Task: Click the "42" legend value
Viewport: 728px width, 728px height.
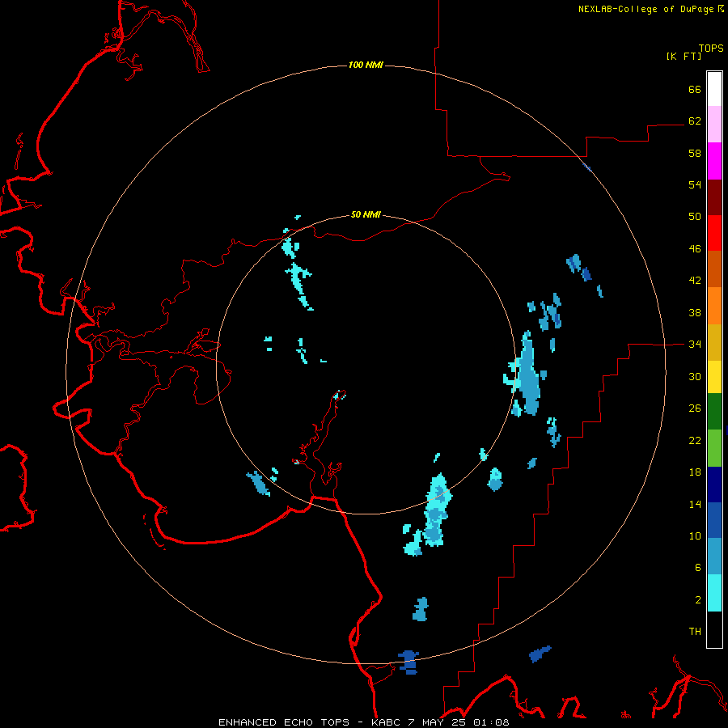Action: 695,280
